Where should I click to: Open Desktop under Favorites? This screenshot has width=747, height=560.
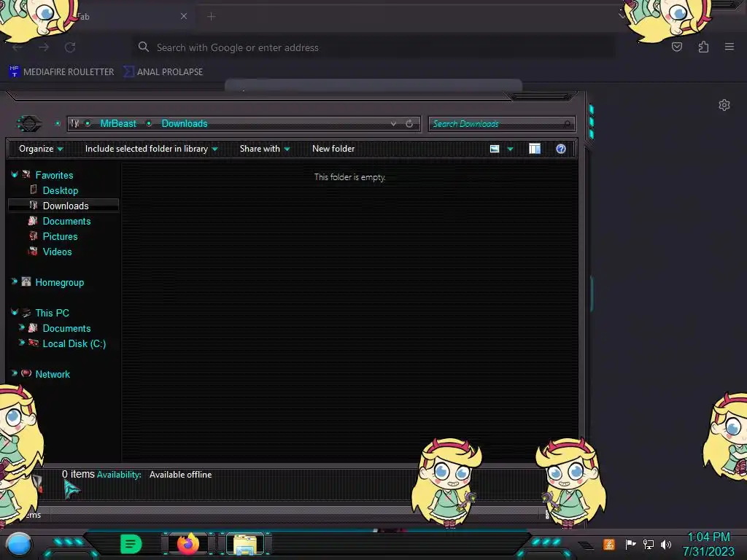coord(61,190)
